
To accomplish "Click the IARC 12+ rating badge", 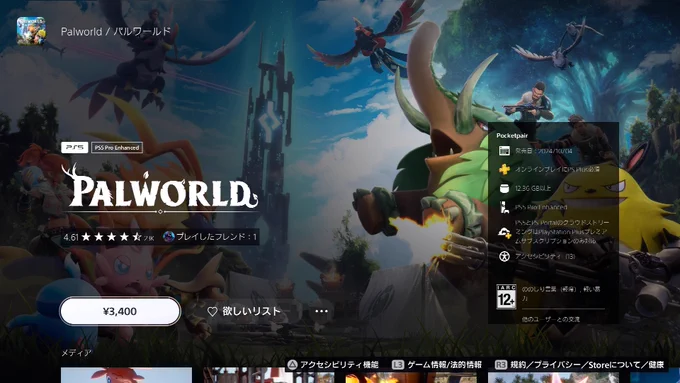I will tap(506, 297).
